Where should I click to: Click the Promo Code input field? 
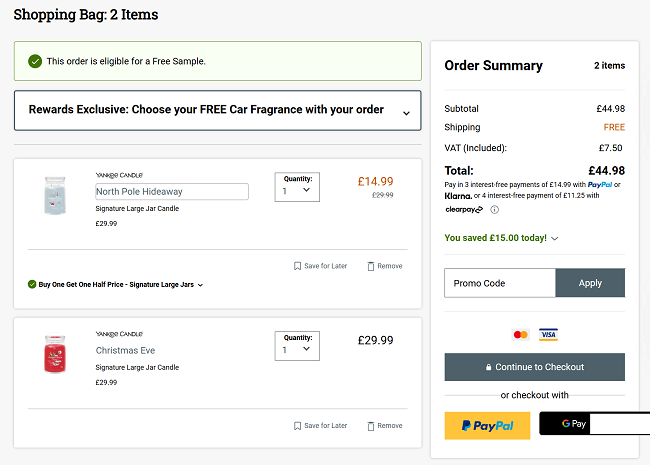pyautogui.click(x=500, y=283)
